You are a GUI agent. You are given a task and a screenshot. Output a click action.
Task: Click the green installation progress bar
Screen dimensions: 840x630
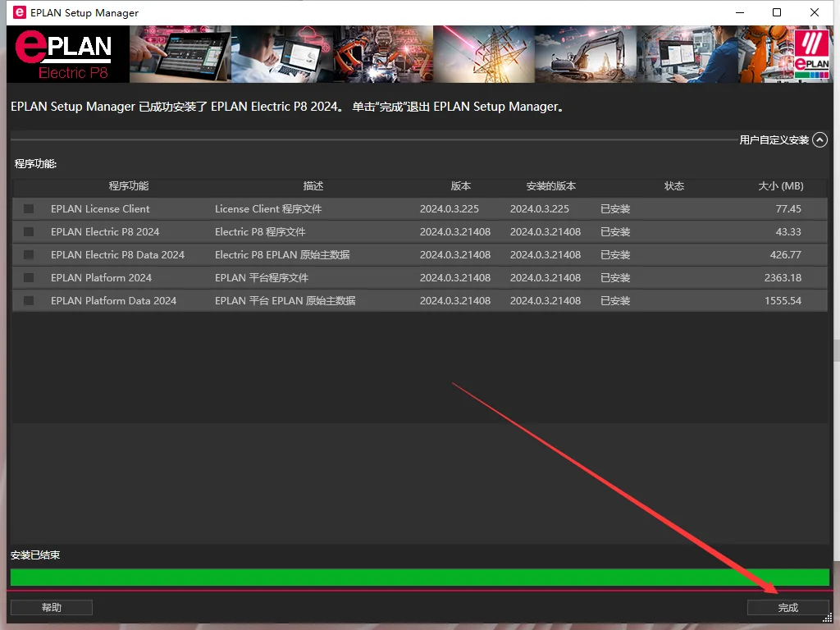click(x=419, y=577)
